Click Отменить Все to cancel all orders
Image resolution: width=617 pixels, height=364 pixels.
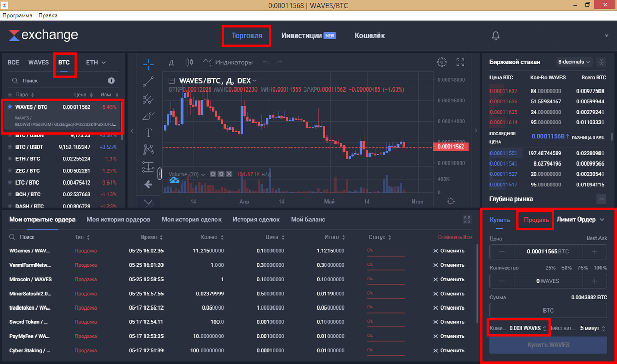pyautogui.click(x=455, y=238)
